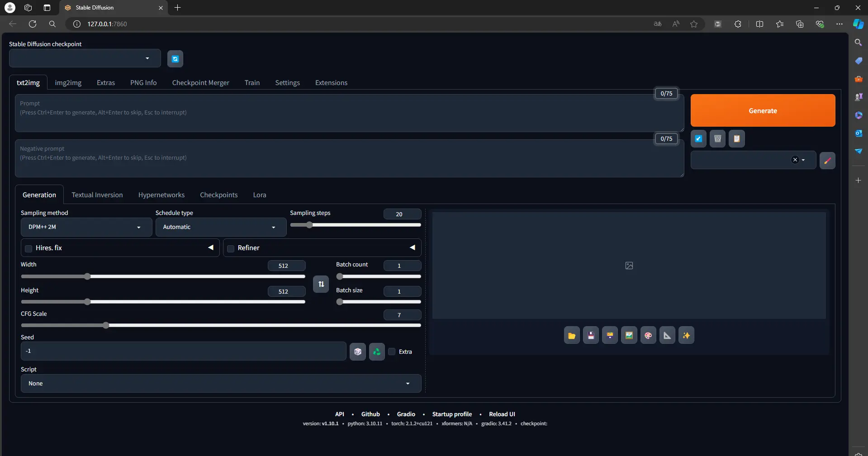This screenshot has height=456, width=868.
Task: Adjust the CFG Scale slider
Action: (221, 325)
